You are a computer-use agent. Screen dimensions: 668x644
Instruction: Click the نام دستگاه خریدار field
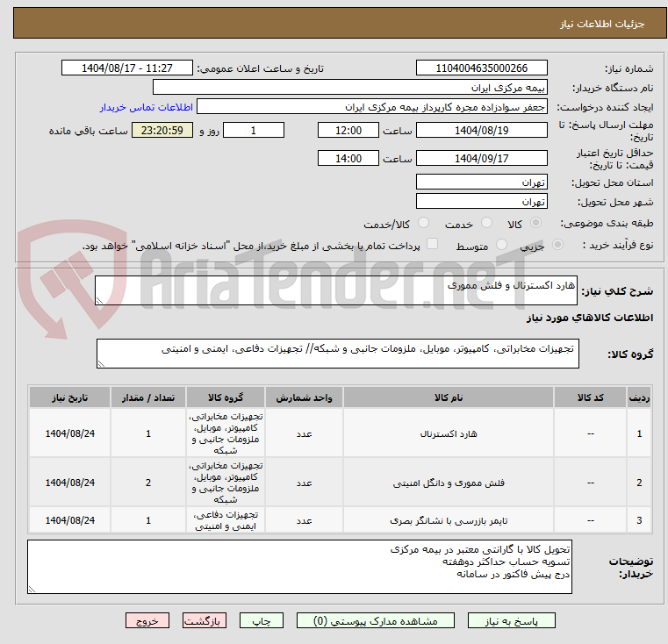[x=349, y=88]
